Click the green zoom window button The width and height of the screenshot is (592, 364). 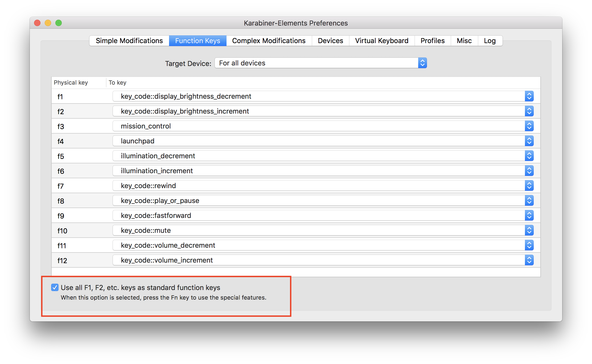point(59,23)
